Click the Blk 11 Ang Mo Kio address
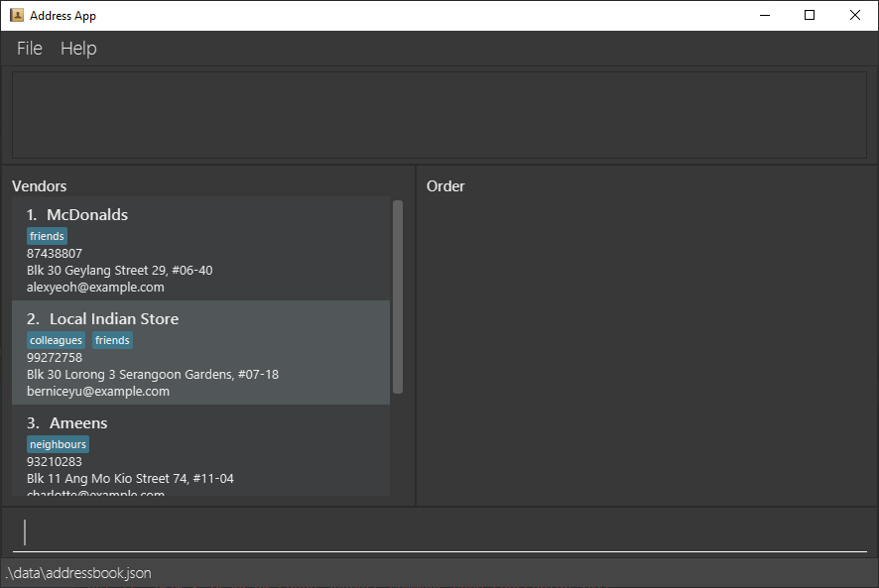The image size is (879, 588). pyautogui.click(x=130, y=479)
